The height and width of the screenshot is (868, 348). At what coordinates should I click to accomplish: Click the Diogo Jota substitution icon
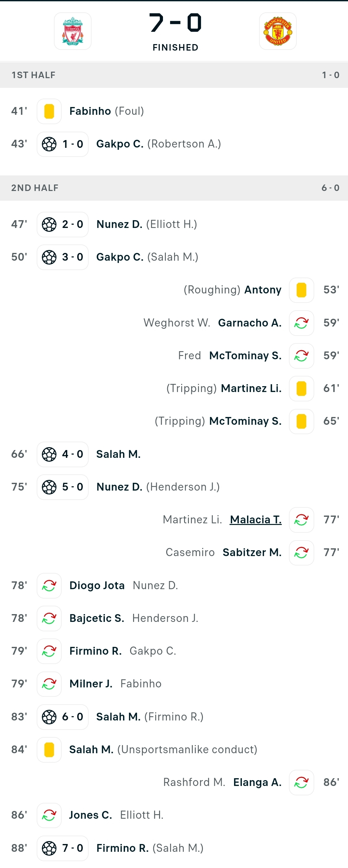(49, 586)
